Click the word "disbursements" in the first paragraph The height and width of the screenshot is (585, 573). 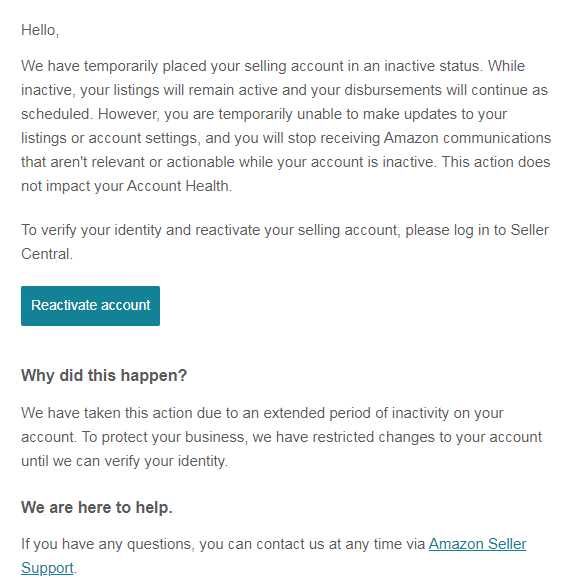coord(394,90)
